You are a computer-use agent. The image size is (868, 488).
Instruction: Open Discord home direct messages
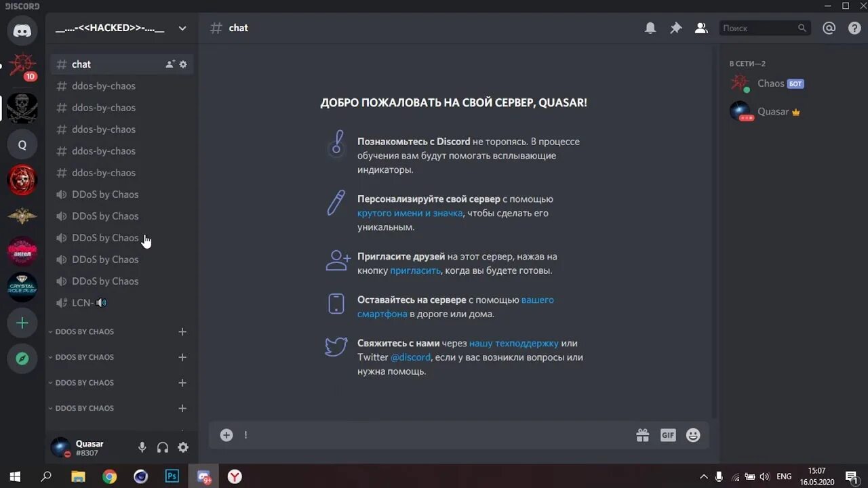22,30
